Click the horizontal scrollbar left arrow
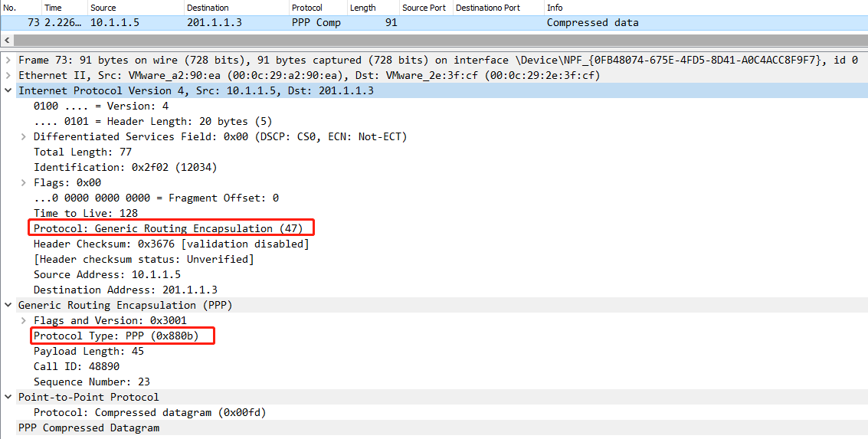This screenshot has width=868, height=439. [6, 39]
